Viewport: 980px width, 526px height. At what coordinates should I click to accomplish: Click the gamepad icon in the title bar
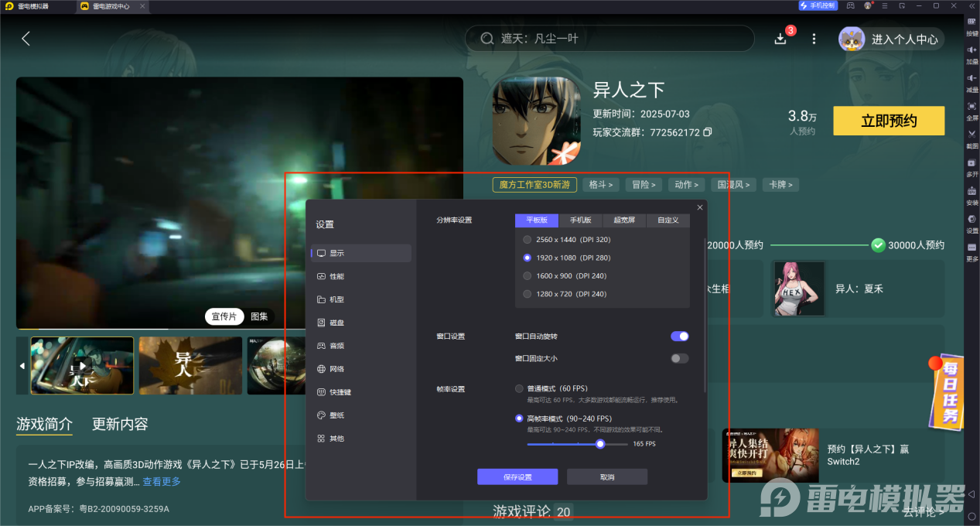pyautogui.click(x=850, y=5)
